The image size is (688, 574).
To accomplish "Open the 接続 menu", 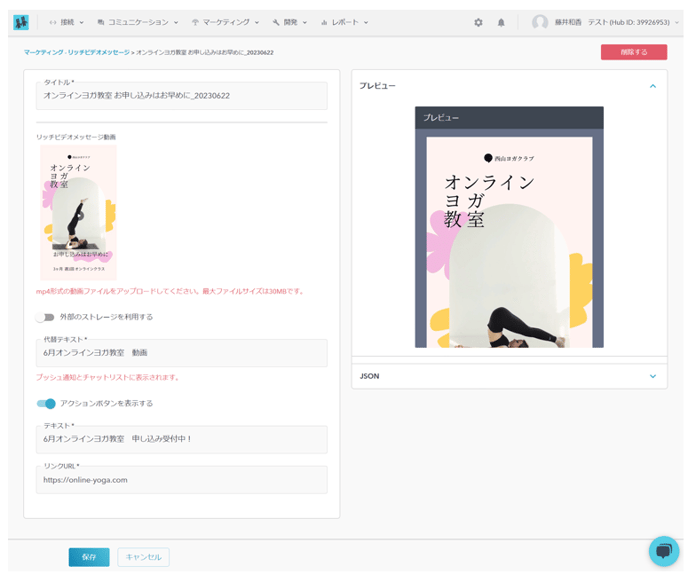I will tap(66, 22).
